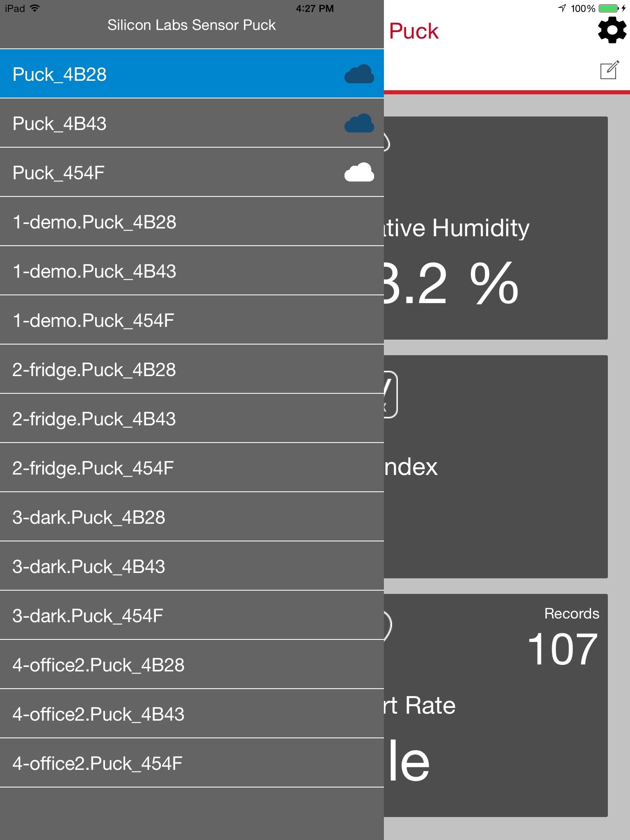Select 4-office2.Puck_454F at list bottom
630x840 pixels.
164,763
